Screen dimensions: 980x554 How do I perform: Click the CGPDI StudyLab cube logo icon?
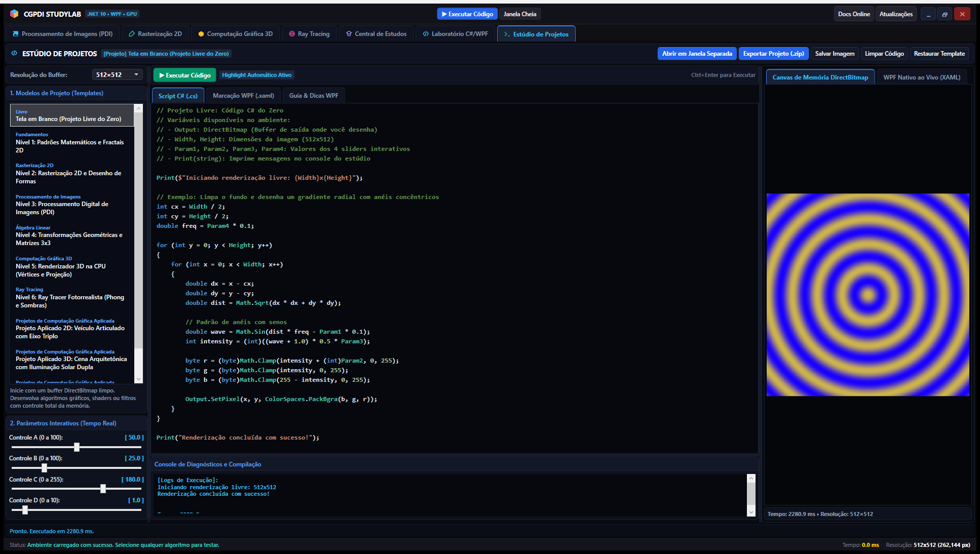[x=14, y=14]
